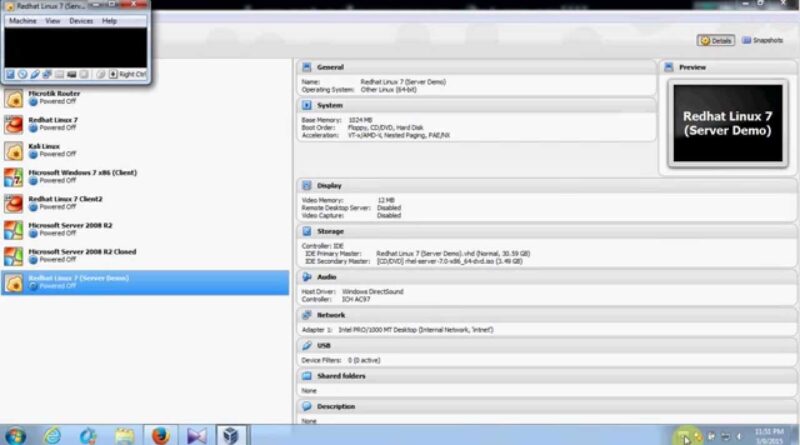Click the Storage section disk icon

point(307,231)
